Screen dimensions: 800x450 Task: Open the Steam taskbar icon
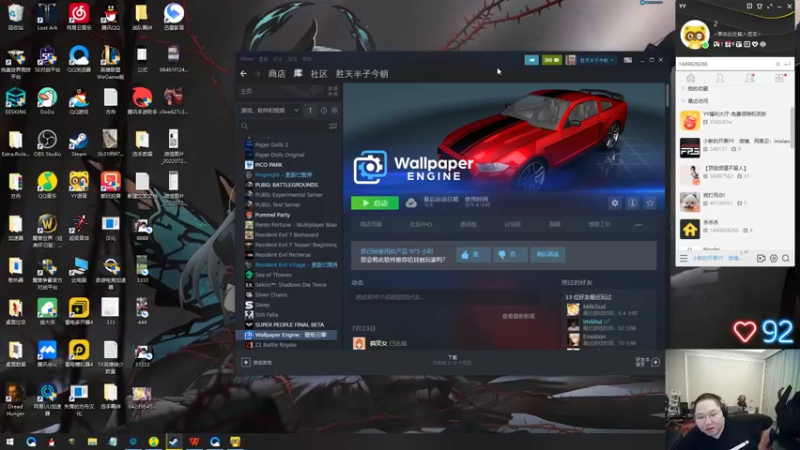pos(173,442)
